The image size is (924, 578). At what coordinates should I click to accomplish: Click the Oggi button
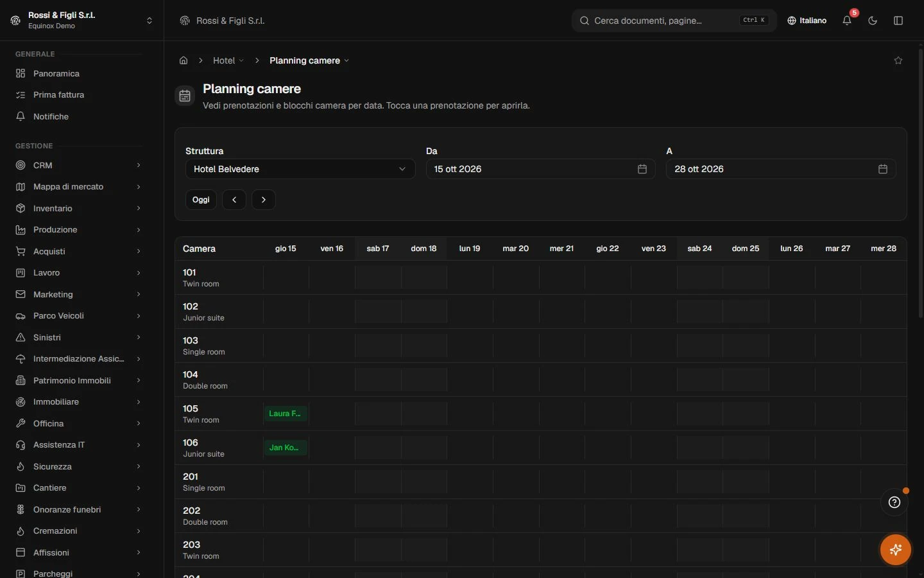(201, 200)
